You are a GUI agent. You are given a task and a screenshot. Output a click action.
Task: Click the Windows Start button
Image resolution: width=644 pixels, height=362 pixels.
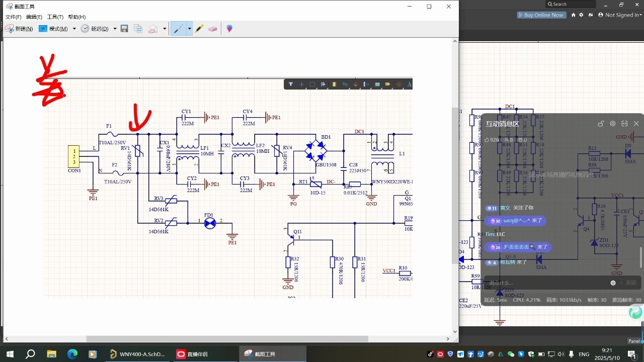click(10, 354)
